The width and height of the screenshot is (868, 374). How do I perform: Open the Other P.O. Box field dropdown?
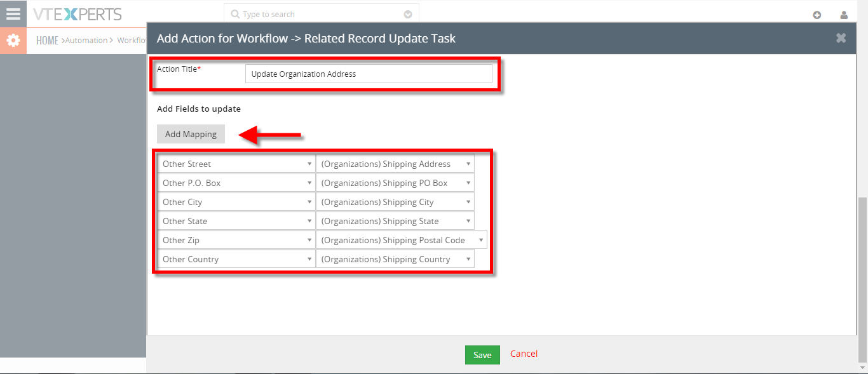point(236,183)
